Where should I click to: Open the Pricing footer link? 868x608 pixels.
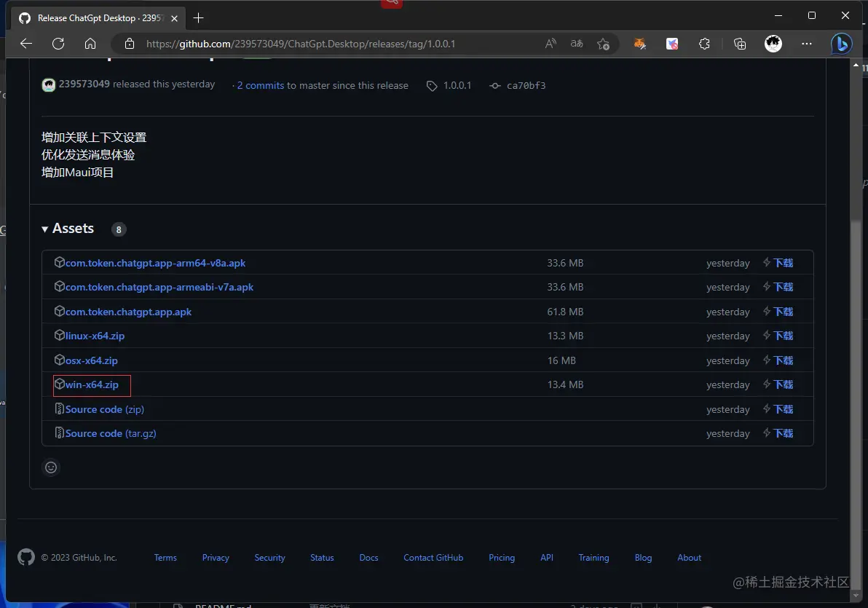[502, 558]
